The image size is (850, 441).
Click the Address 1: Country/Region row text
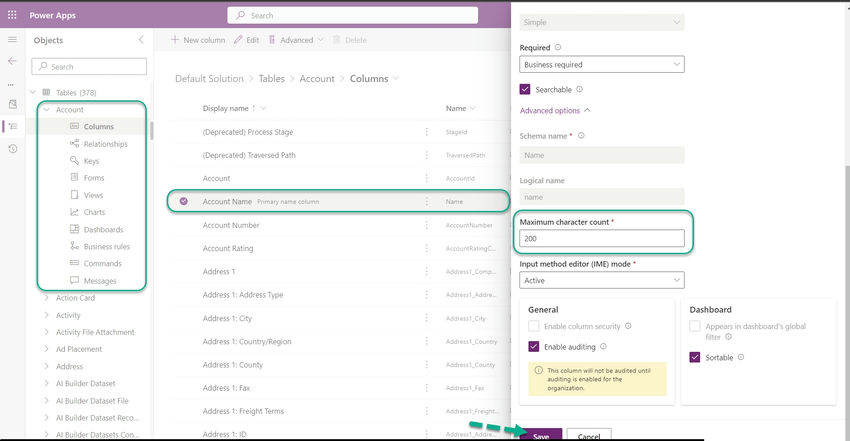pyautogui.click(x=247, y=341)
